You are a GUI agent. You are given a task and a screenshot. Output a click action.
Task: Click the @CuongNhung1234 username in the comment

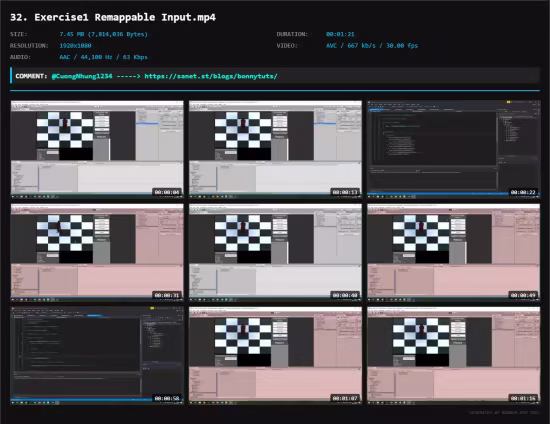point(82,76)
